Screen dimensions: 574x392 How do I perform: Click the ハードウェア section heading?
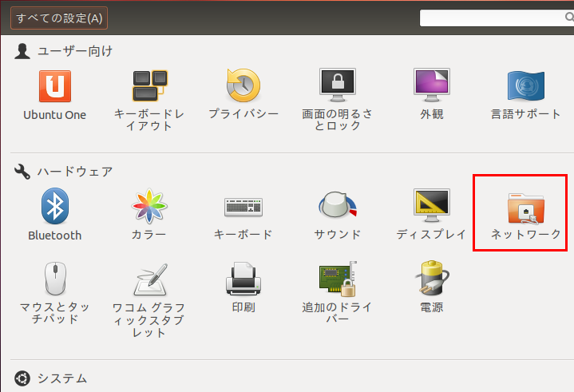tap(75, 172)
